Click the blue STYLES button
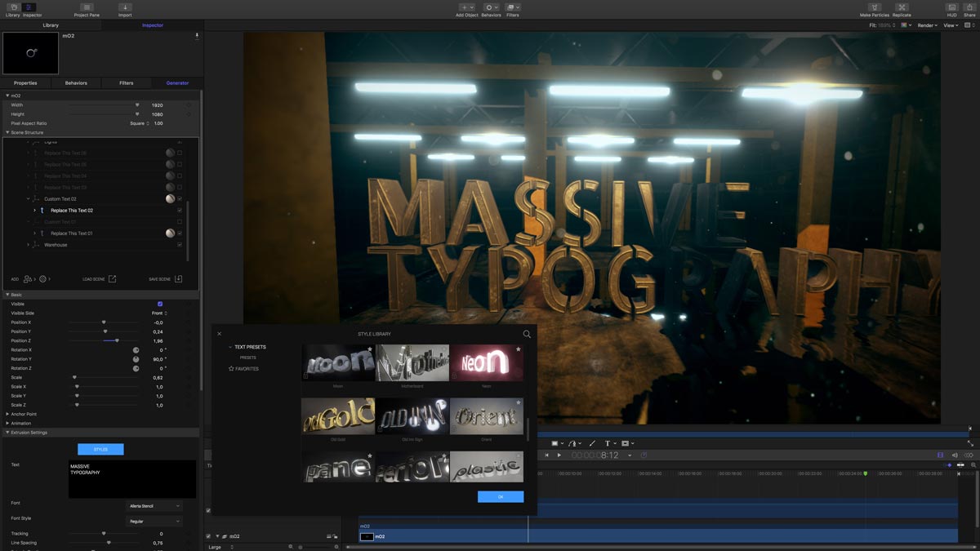The height and width of the screenshot is (551, 980). (100, 449)
